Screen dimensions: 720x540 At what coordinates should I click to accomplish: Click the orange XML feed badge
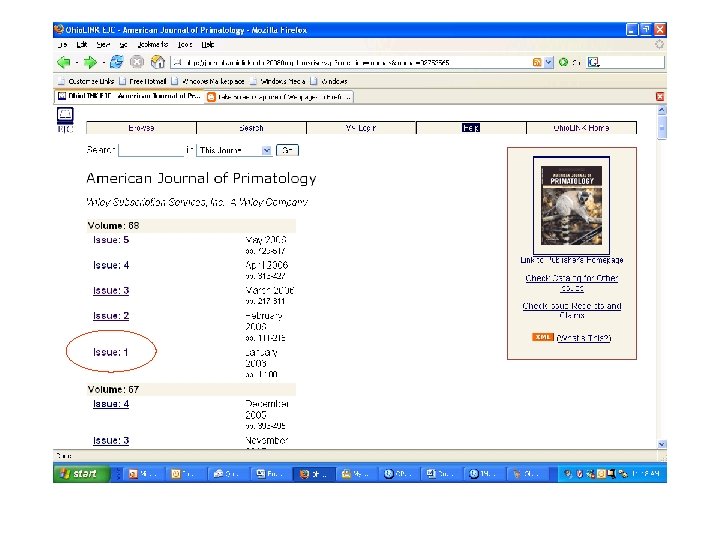[x=543, y=337]
